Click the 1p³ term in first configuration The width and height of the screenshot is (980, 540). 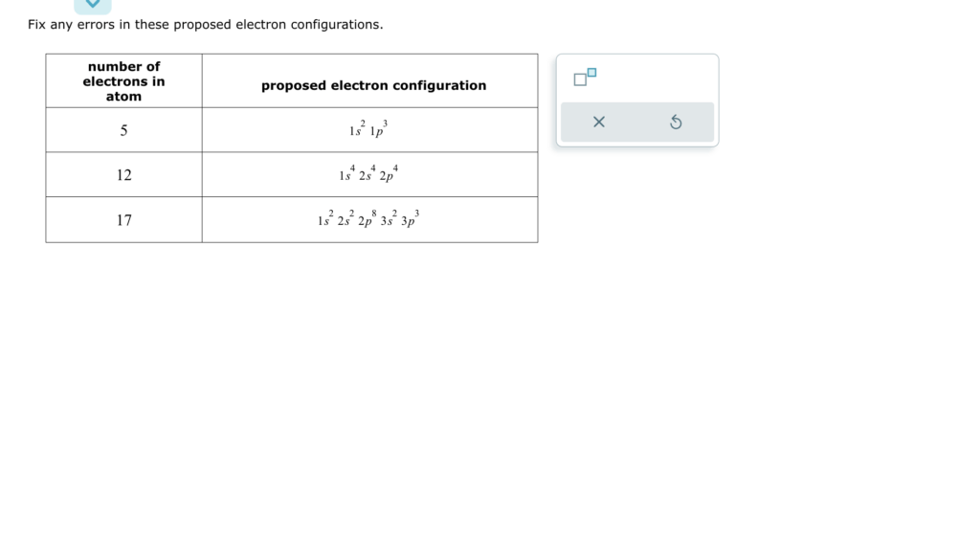click(x=378, y=131)
